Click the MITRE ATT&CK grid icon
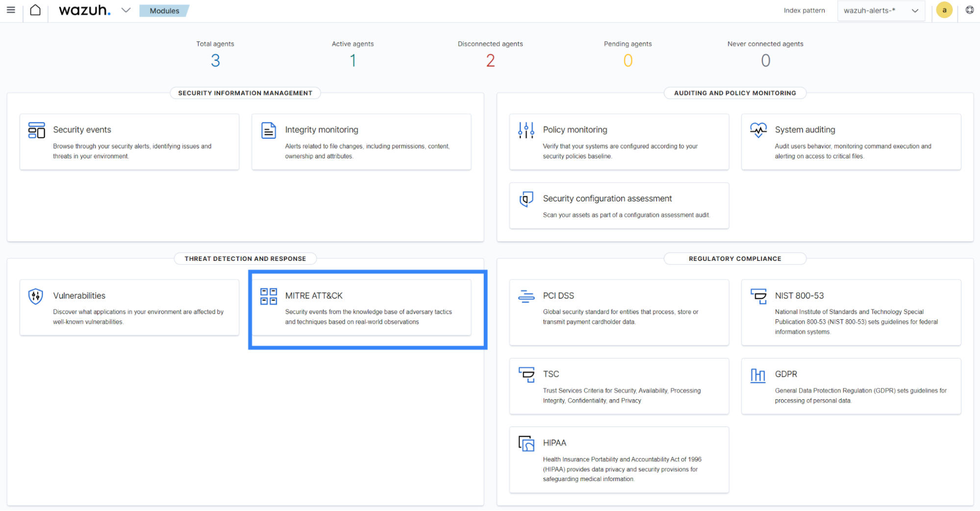 tap(269, 296)
